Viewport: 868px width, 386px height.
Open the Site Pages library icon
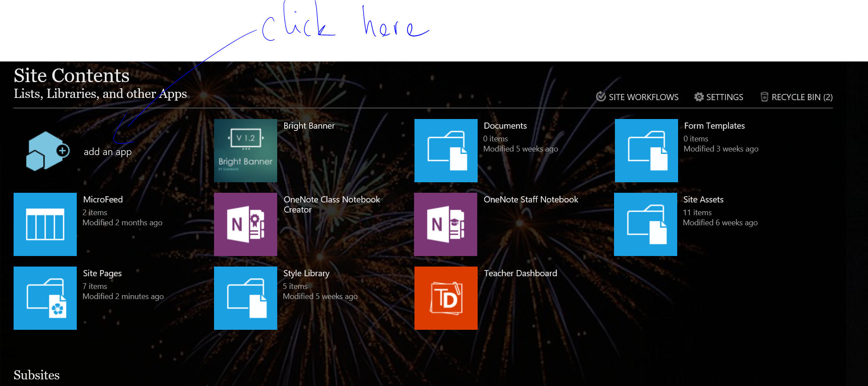tap(45, 298)
